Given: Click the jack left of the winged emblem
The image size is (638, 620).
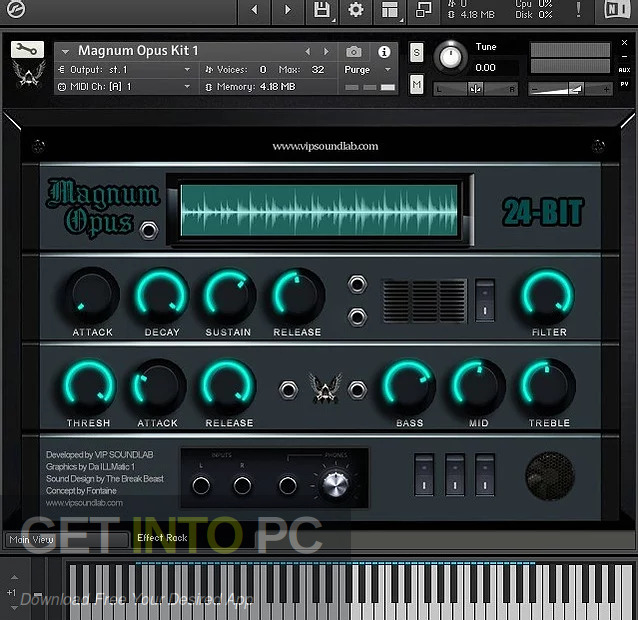Looking at the screenshot, I should click(x=288, y=390).
